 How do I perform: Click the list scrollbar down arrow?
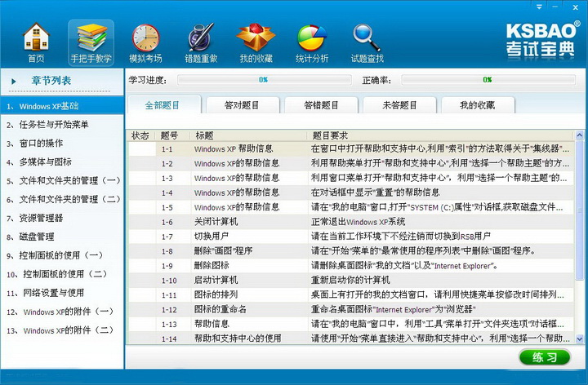click(580, 339)
